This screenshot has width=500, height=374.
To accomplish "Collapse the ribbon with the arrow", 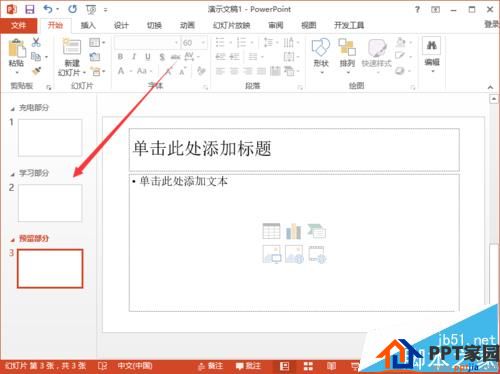I will pos(490,87).
